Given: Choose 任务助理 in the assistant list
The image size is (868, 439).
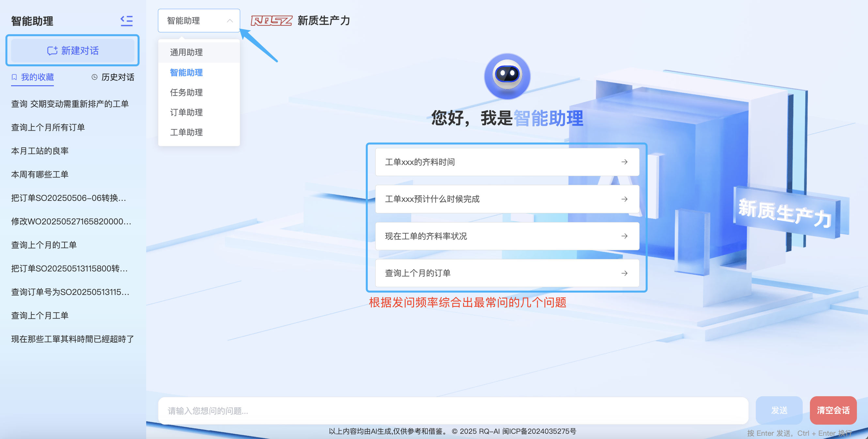Looking at the screenshot, I should click(186, 92).
